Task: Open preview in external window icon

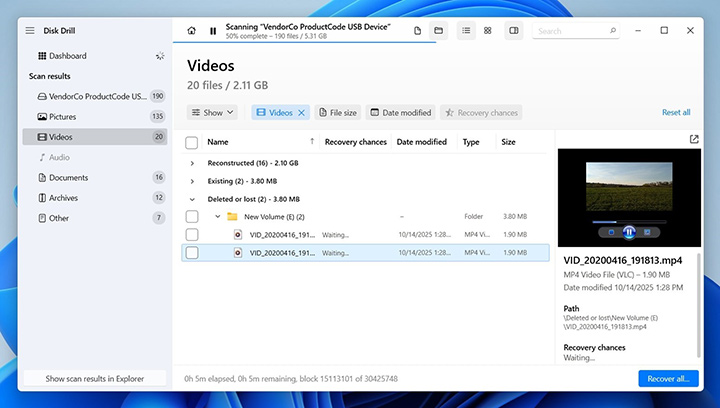Action: pyautogui.click(x=694, y=139)
